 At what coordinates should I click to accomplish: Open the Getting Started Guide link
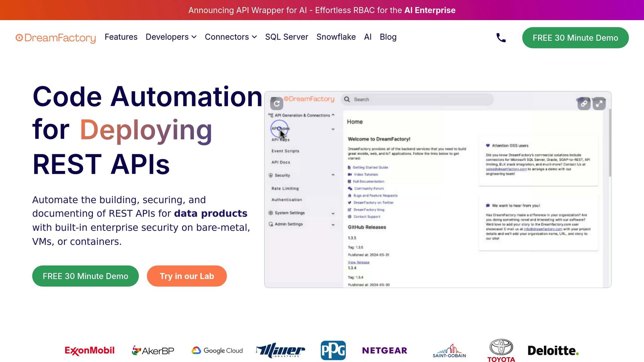(x=370, y=167)
